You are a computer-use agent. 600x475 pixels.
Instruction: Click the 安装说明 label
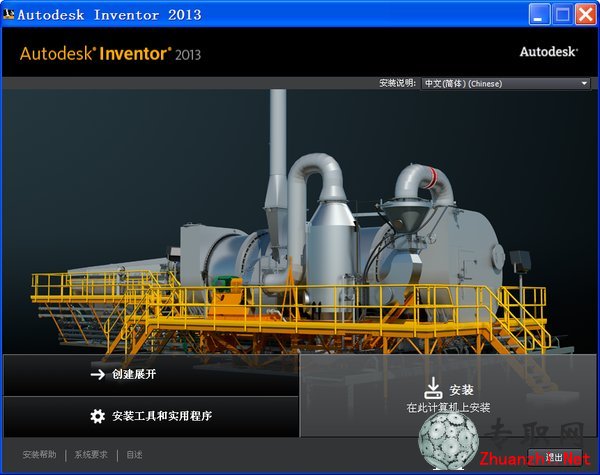(397, 83)
